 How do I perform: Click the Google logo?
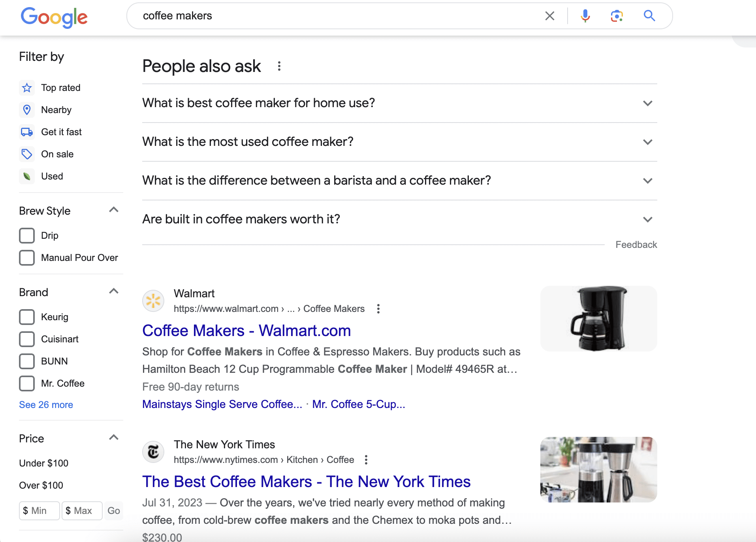click(x=54, y=17)
